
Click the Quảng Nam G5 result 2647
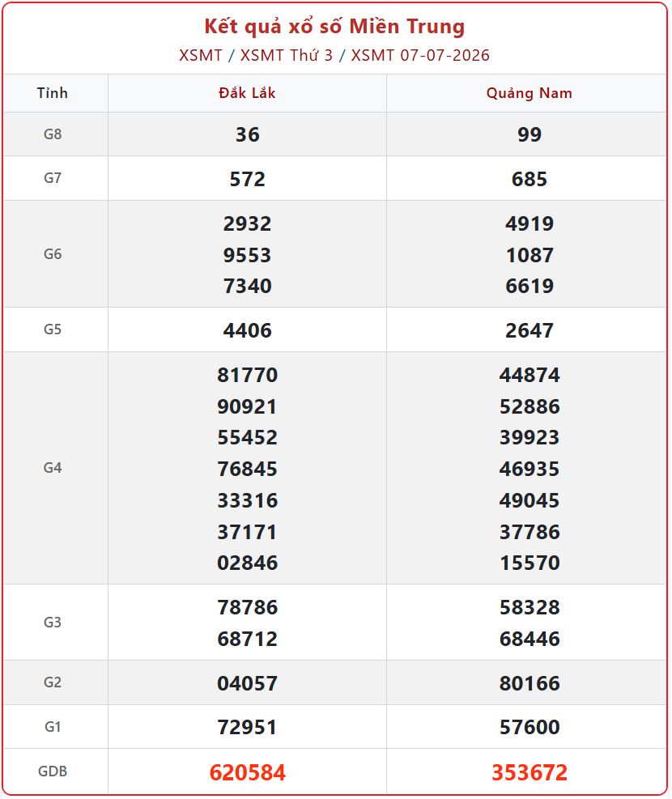coord(530,331)
